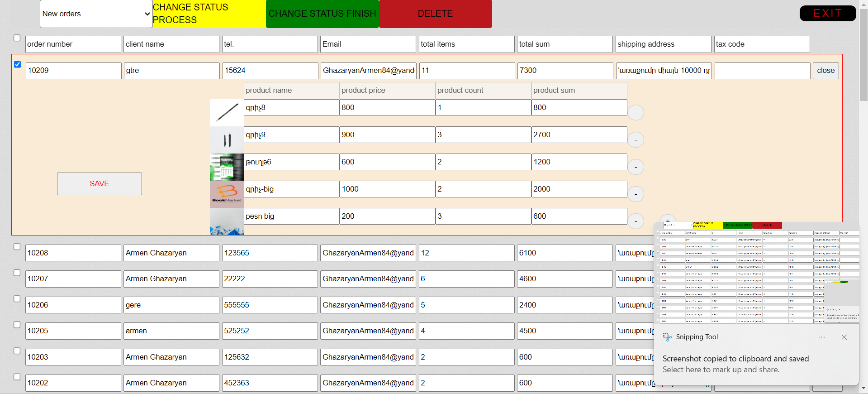Screen dimensions: 868x394
Task: Click the Save button for order 10209
Action: click(99, 184)
